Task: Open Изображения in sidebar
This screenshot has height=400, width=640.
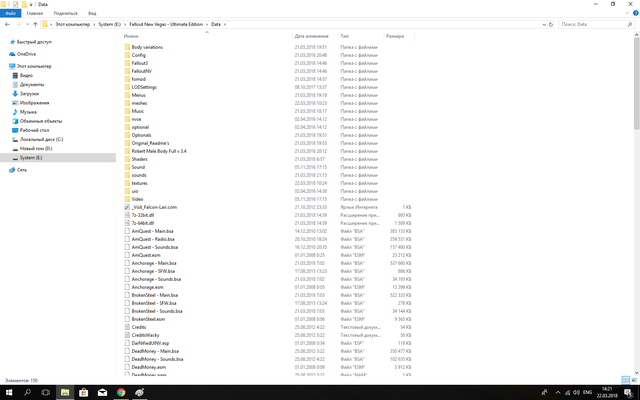Action: pyautogui.click(x=34, y=103)
